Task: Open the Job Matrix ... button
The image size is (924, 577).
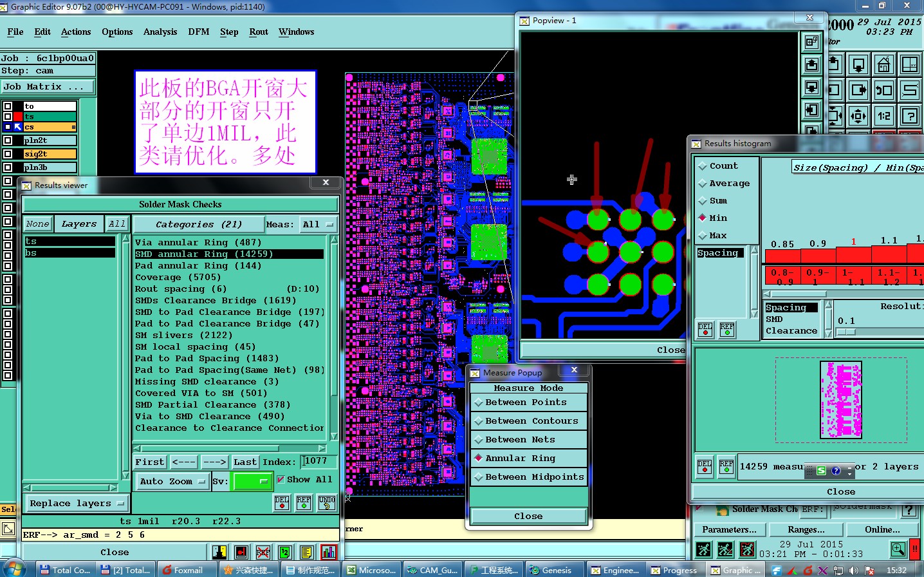Action: 48,86
